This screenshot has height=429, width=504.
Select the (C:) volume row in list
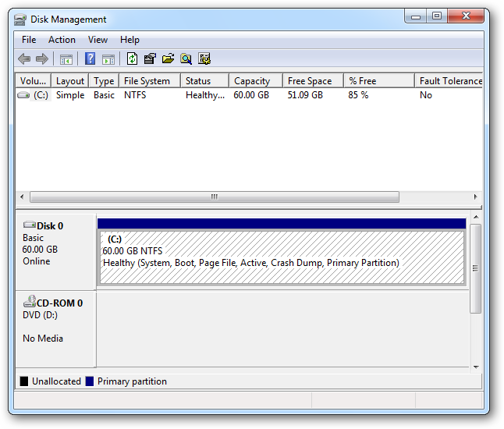tap(249, 95)
